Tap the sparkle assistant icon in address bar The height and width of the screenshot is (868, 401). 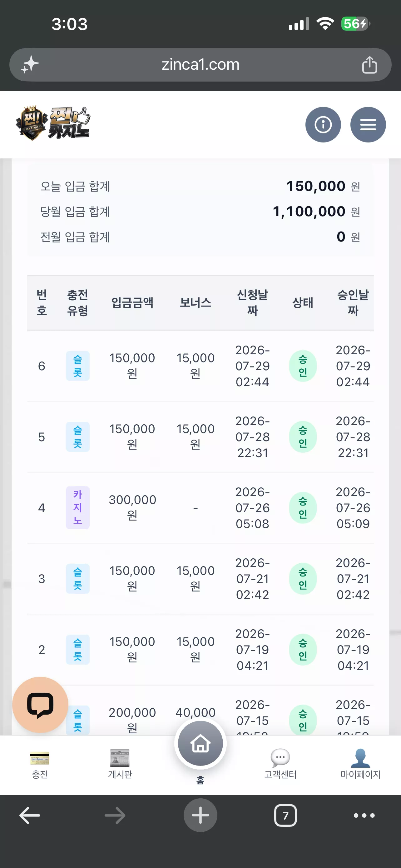coord(30,64)
